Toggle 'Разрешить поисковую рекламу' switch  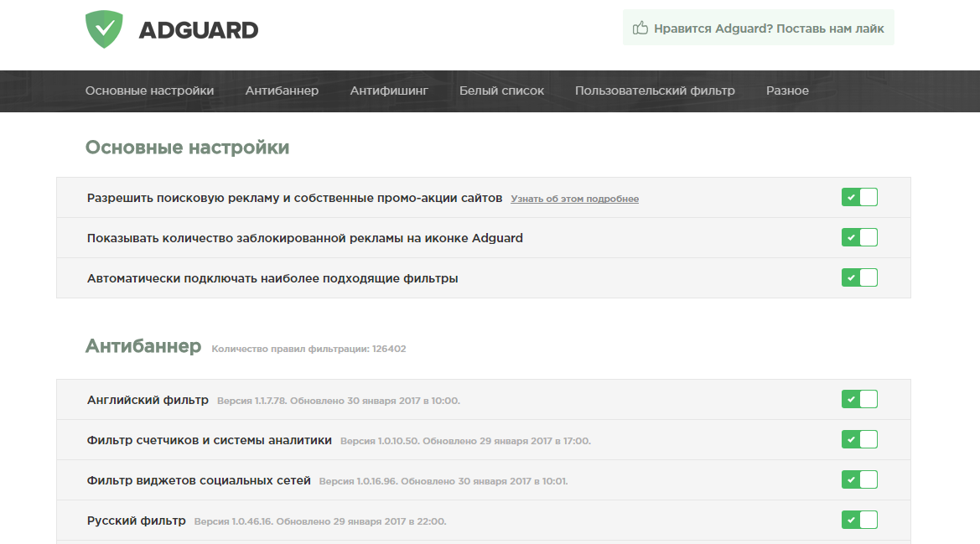(x=859, y=197)
